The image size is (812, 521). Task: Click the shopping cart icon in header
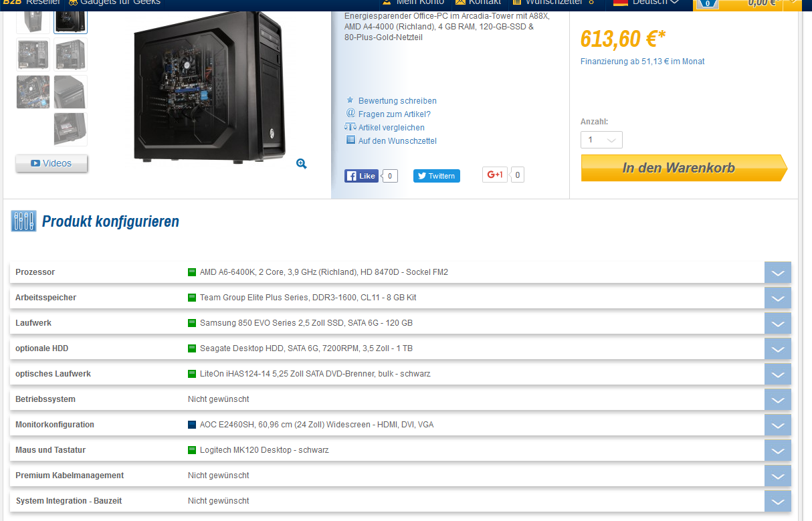[707, 3]
